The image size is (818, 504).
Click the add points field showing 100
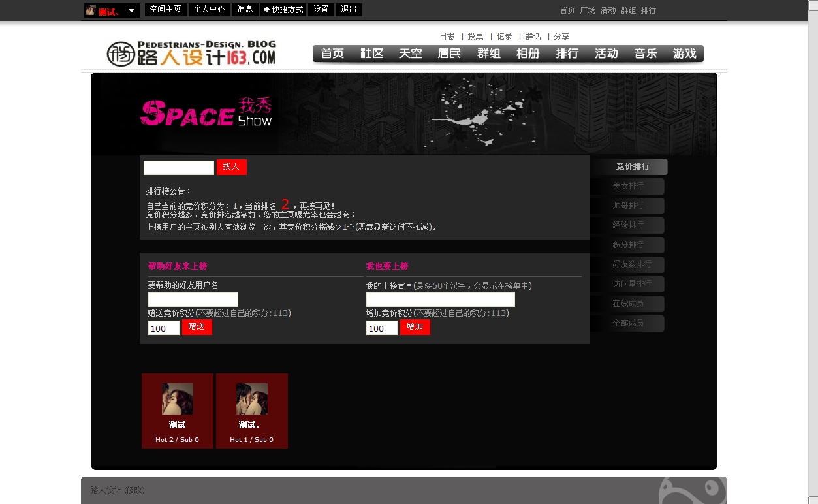tap(382, 328)
